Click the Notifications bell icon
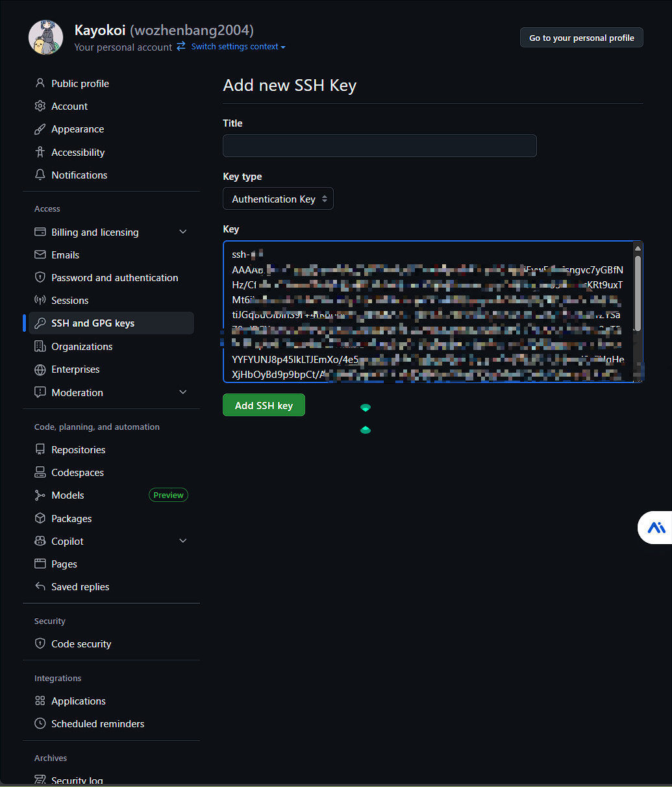The width and height of the screenshot is (672, 787). pos(40,175)
